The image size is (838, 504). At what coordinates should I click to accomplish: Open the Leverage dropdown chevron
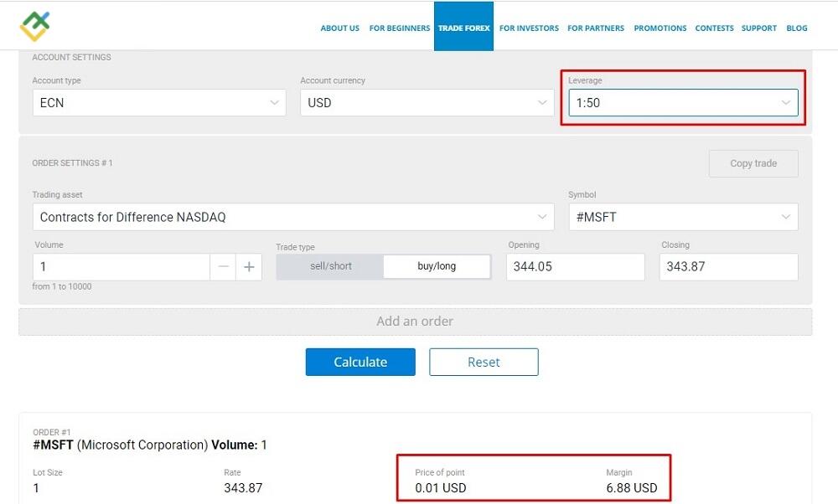(786, 102)
